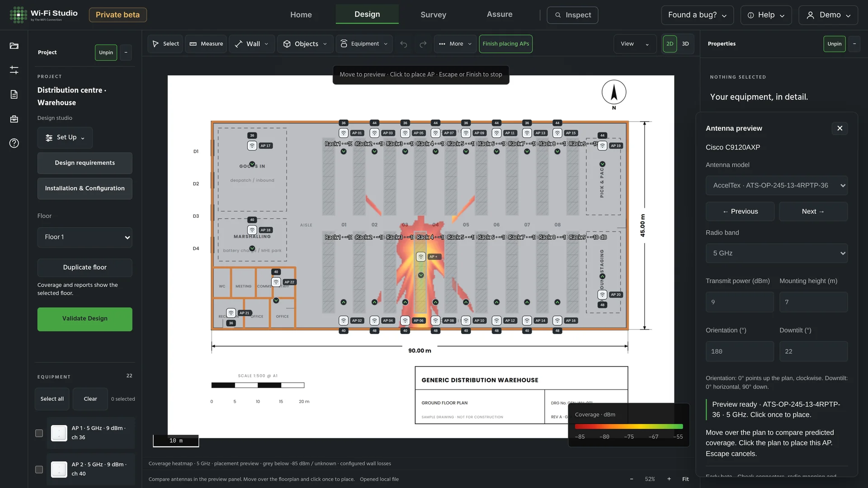868x488 pixels.
Task: Open the Antenna model dropdown
Action: tap(776, 185)
